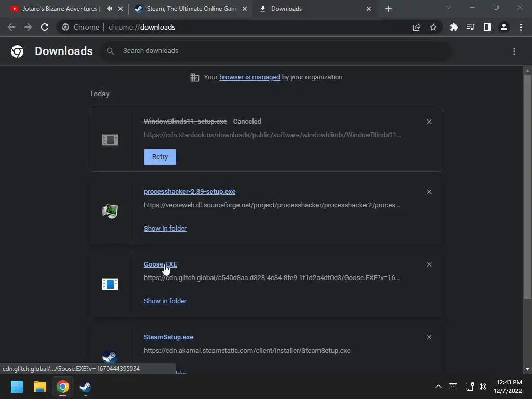The image size is (532, 399).
Task: Open Steam from the taskbar
Action: click(86, 387)
